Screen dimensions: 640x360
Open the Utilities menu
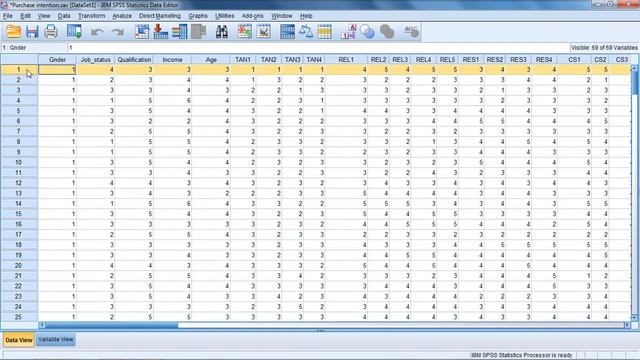[x=224, y=16]
